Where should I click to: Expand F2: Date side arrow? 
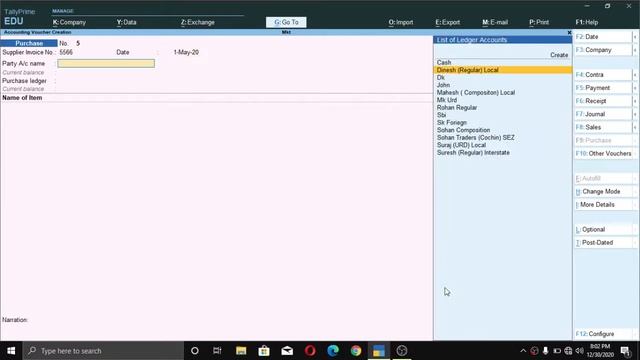[635, 37]
